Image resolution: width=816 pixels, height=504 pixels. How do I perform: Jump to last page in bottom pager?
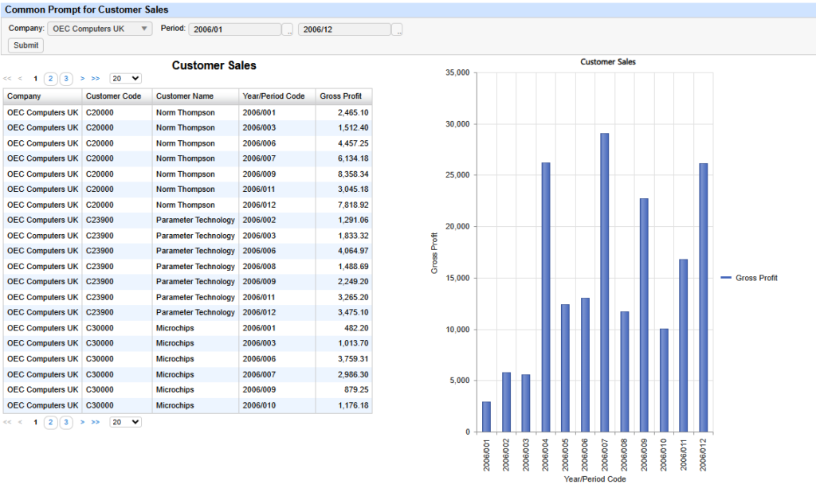(x=96, y=422)
